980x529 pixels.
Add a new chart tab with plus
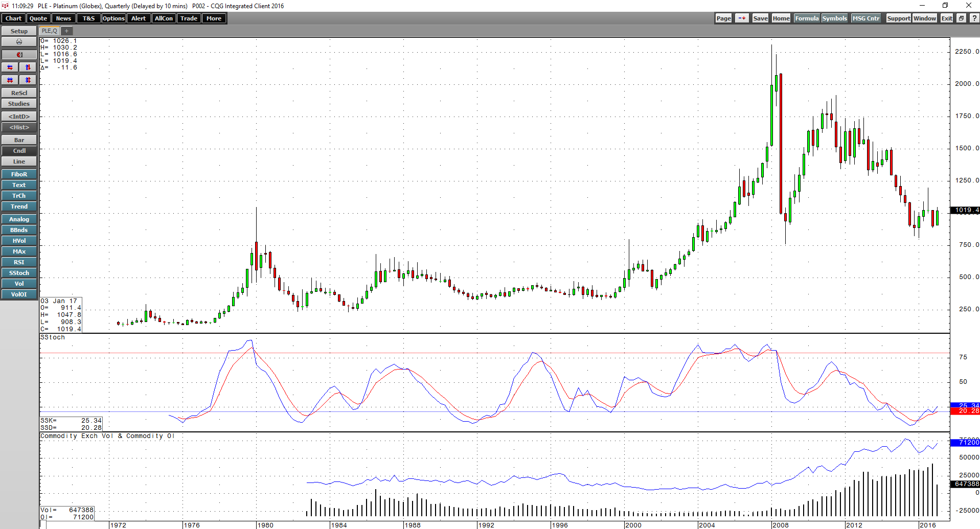[x=66, y=31]
